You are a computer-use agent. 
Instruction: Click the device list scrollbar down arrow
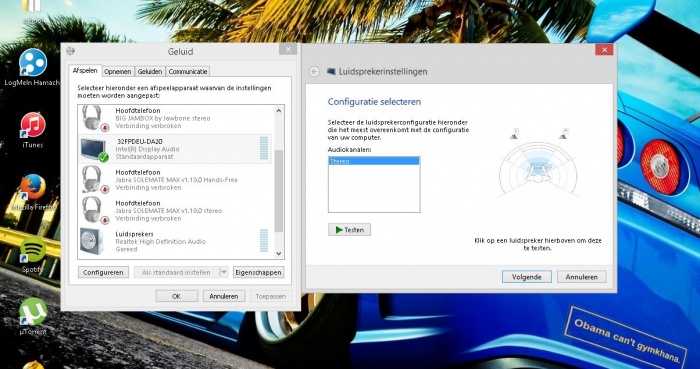pos(279,253)
